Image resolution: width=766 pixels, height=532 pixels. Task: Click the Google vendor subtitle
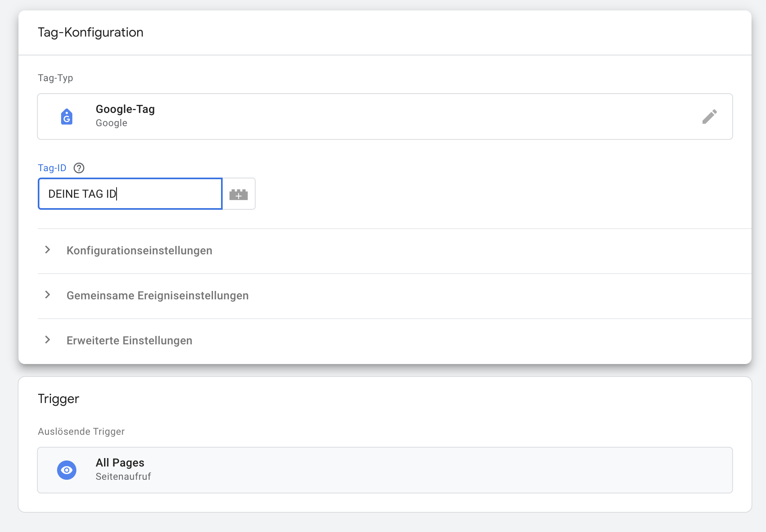pyautogui.click(x=111, y=123)
